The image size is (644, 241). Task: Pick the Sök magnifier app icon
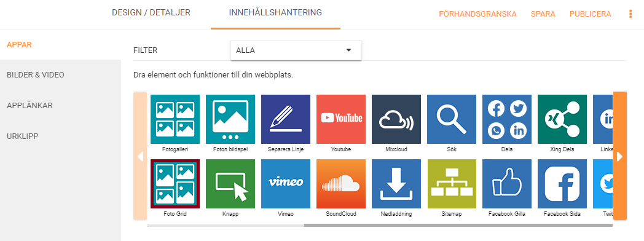click(452, 119)
